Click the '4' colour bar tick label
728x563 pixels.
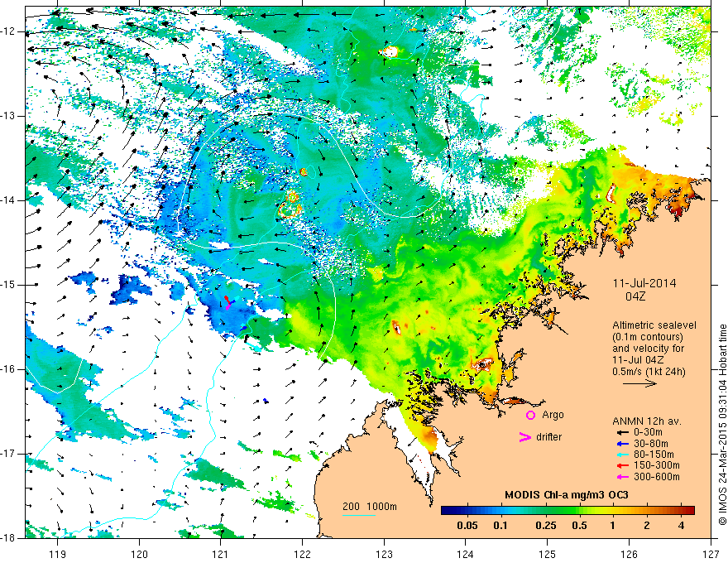click(681, 526)
